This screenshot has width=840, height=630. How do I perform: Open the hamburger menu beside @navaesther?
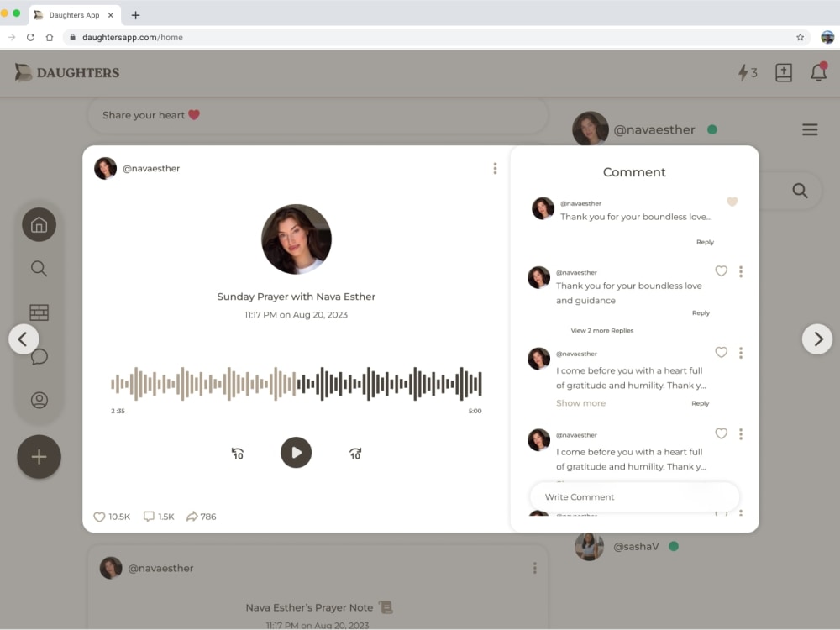tap(810, 129)
